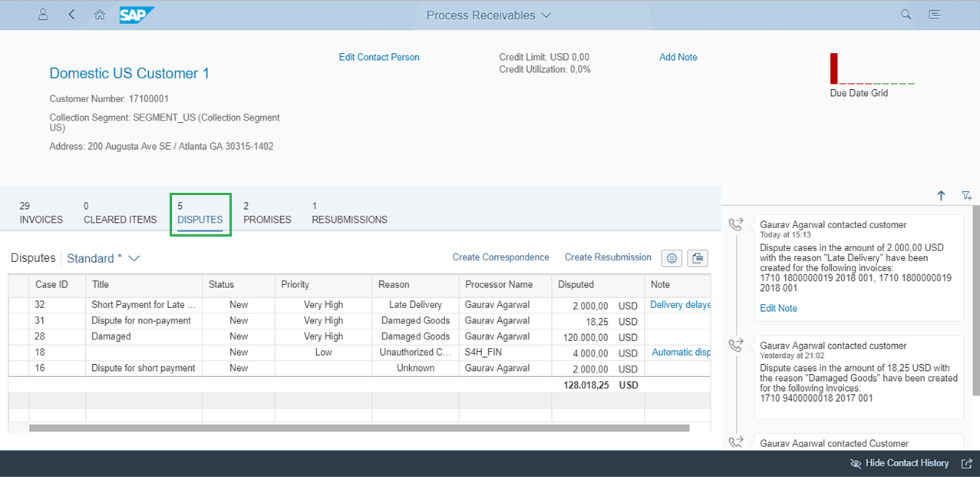980x477 pixels.
Task: Click the Search icon in the header
Action: (906, 14)
